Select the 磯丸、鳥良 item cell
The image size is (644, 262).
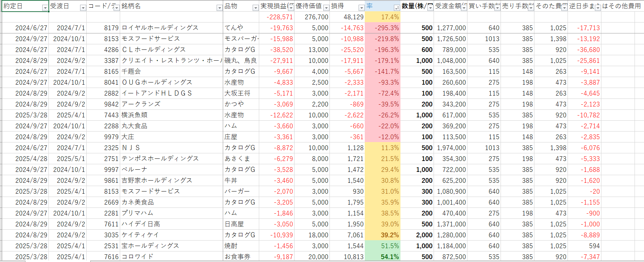point(241,61)
